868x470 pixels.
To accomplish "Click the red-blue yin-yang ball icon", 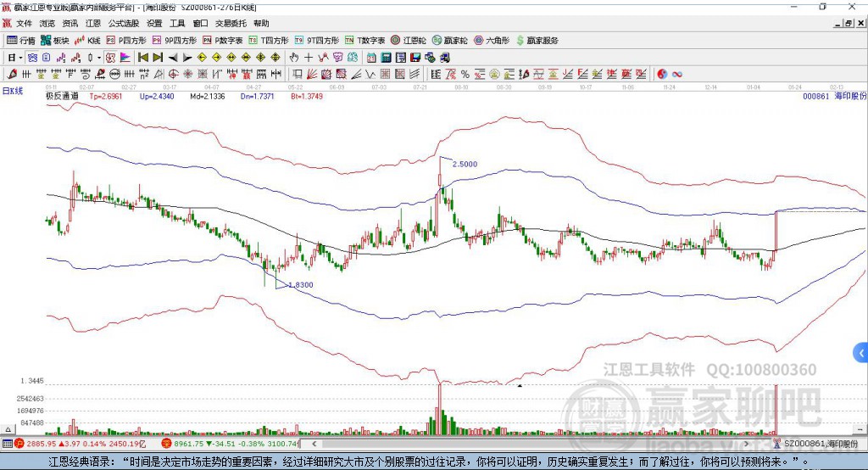I will point(661,75).
